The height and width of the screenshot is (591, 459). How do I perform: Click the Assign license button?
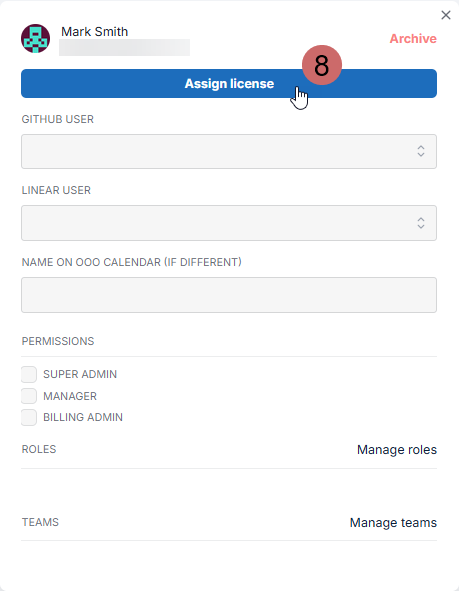(x=229, y=83)
